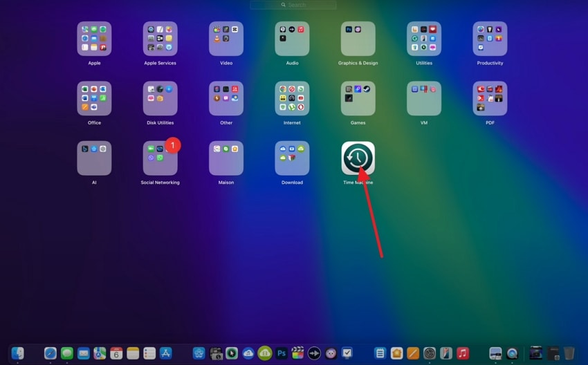Open the PDF folder
Viewport: 588px width, 365px height.
click(x=490, y=98)
